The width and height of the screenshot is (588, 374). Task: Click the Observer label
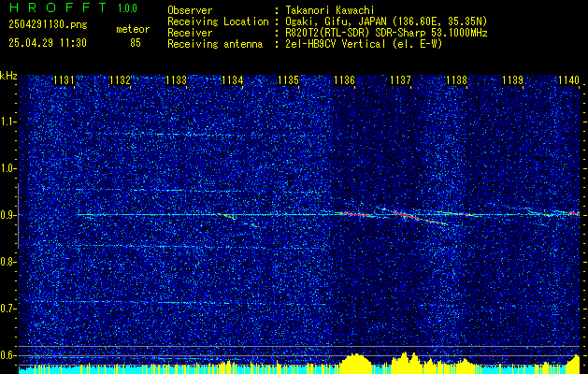190,10
